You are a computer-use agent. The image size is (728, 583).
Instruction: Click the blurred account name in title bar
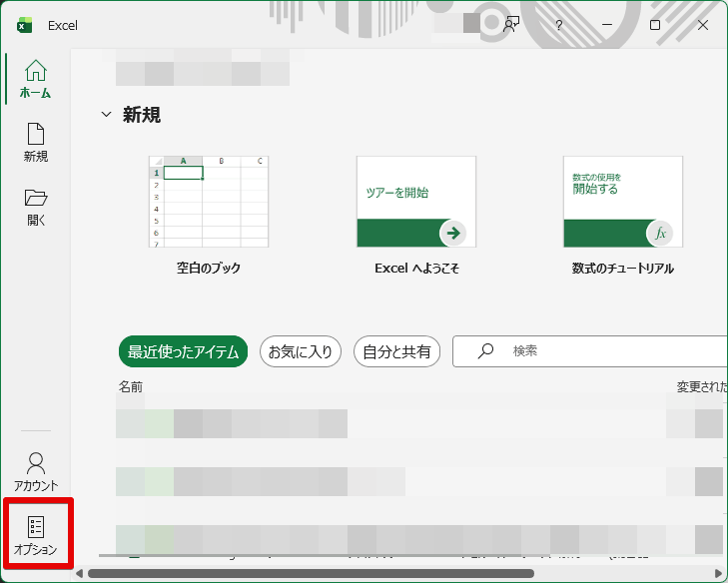click(456, 23)
